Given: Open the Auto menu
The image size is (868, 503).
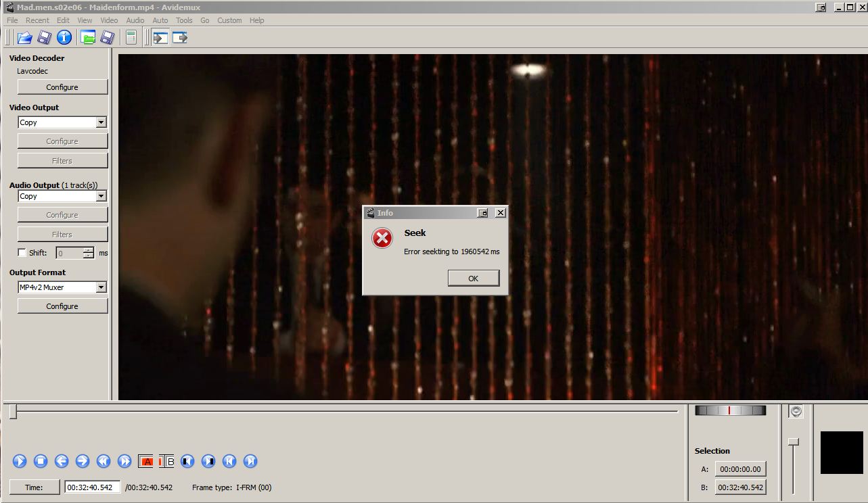Looking at the screenshot, I should [x=160, y=20].
